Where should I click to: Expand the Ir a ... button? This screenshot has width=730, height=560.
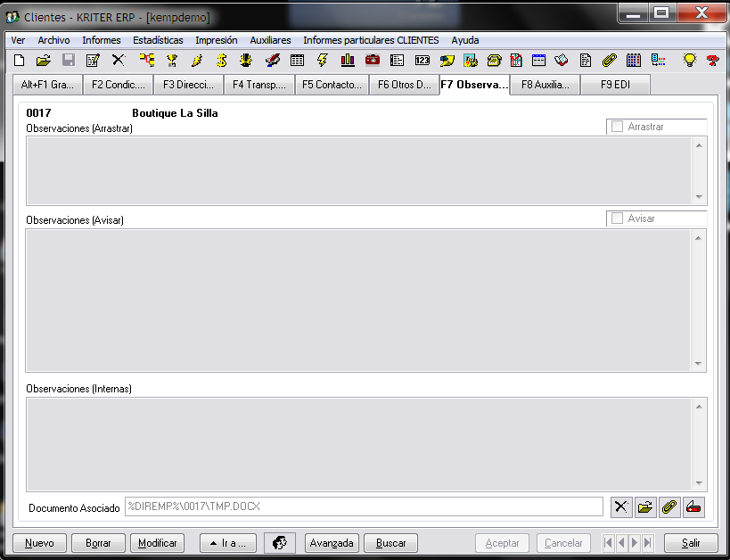228,543
